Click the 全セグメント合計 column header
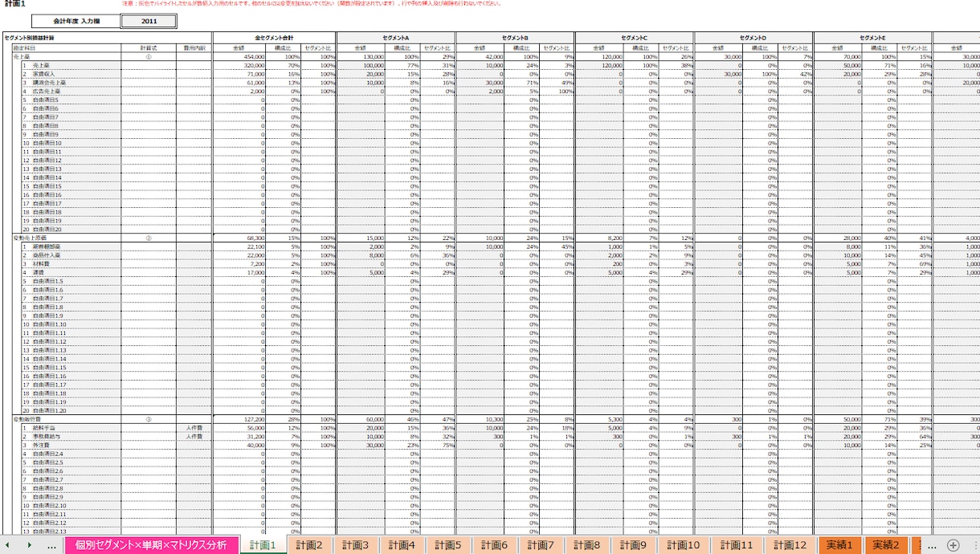This screenshot has height=554, width=980. coord(274,38)
